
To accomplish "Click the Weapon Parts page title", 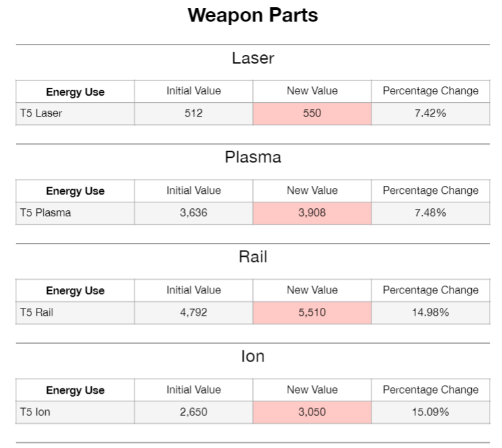I will [252, 16].
